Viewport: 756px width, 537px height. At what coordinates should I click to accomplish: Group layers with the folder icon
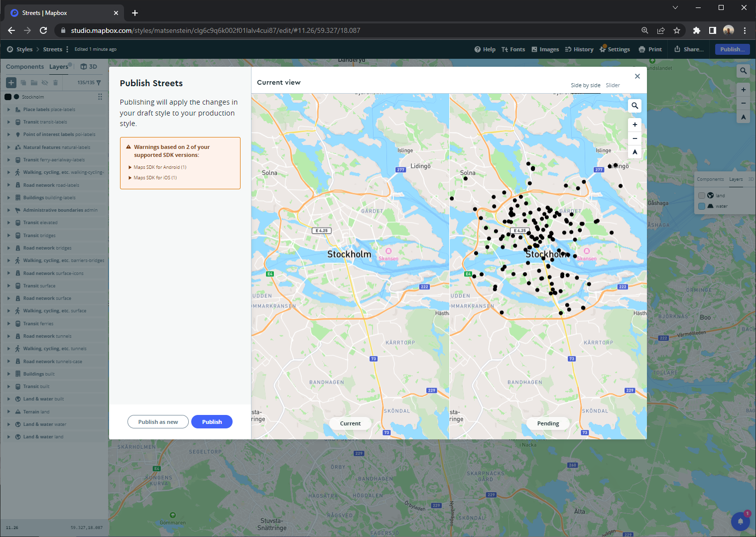[x=34, y=83]
